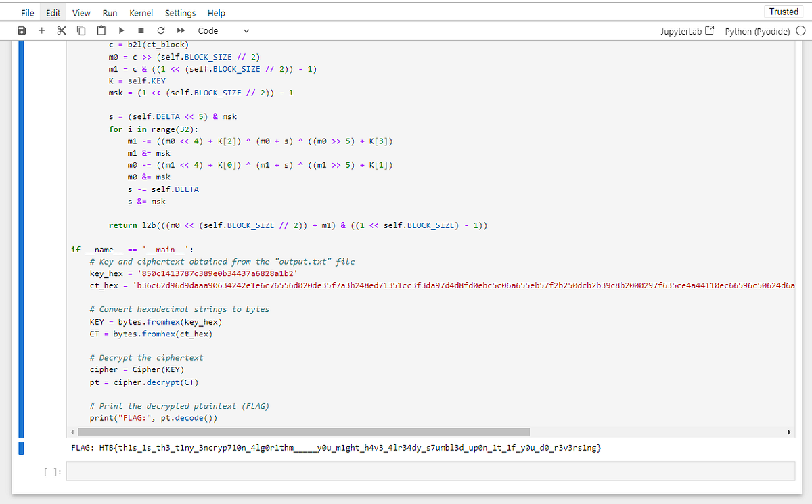Open the Kernel menu

click(141, 13)
